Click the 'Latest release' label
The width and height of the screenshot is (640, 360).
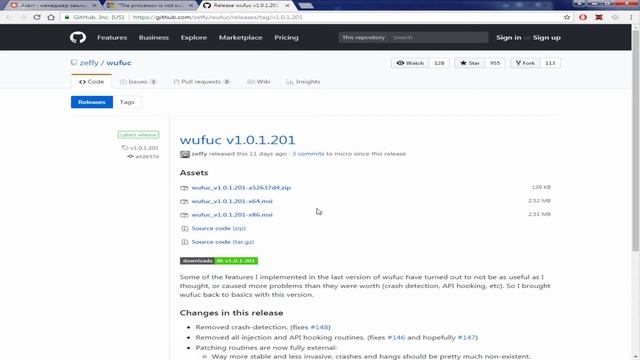pyautogui.click(x=138, y=135)
